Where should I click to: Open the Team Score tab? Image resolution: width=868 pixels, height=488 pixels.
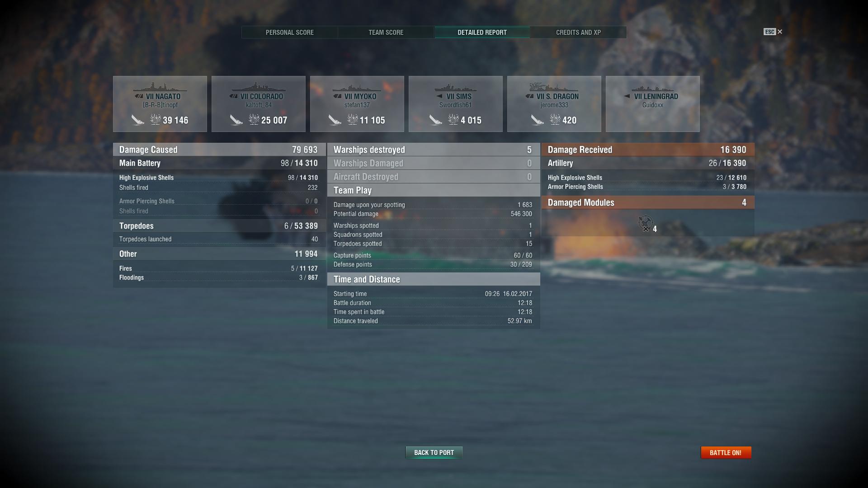pos(386,33)
